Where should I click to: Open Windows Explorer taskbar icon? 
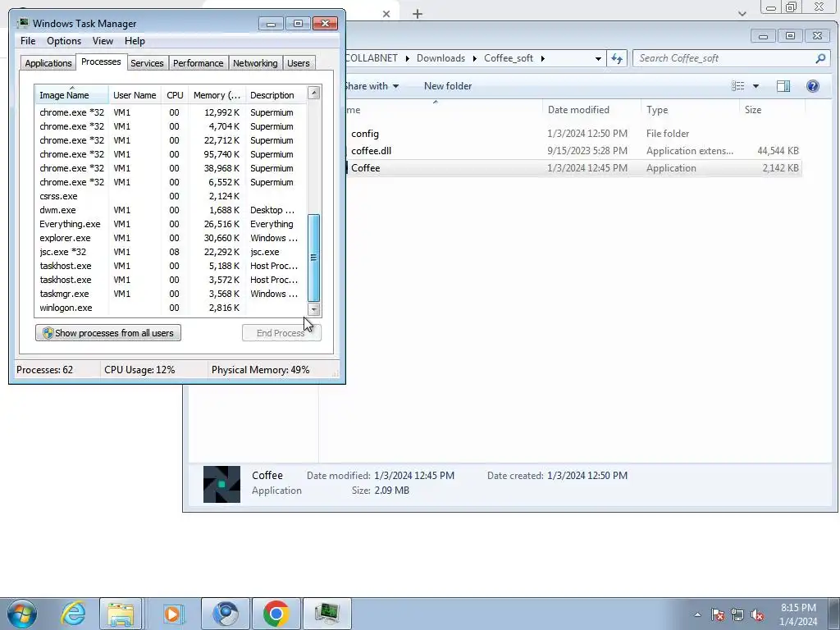pyautogui.click(x=121, y=614)
